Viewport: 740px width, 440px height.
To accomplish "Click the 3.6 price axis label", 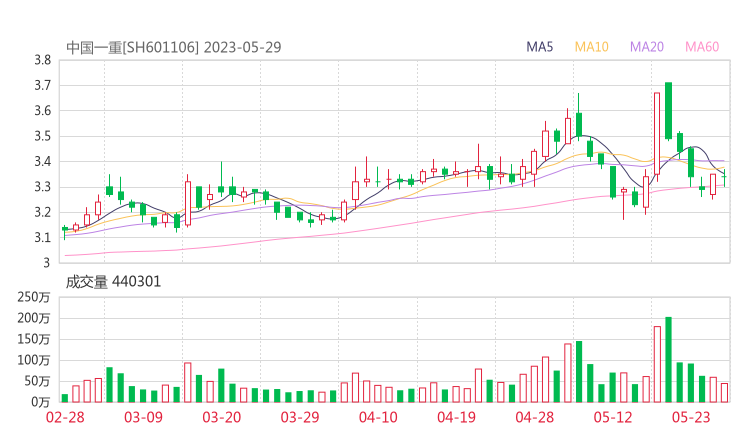I will (x=42, y=111).
